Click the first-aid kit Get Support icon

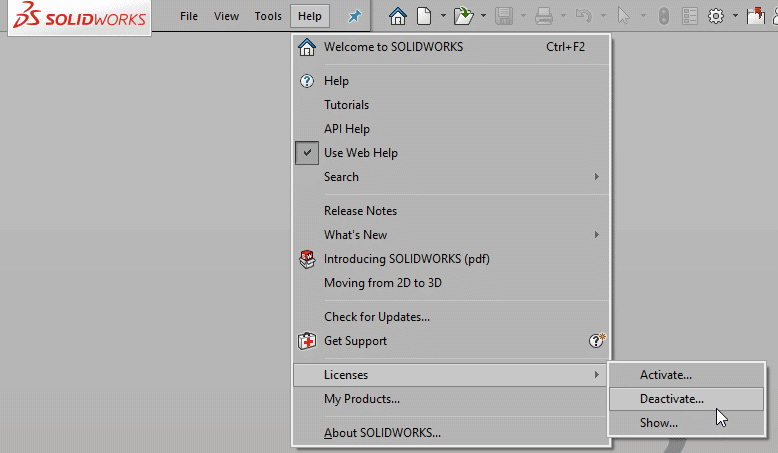pyautogui.click(x=307, y=341)
